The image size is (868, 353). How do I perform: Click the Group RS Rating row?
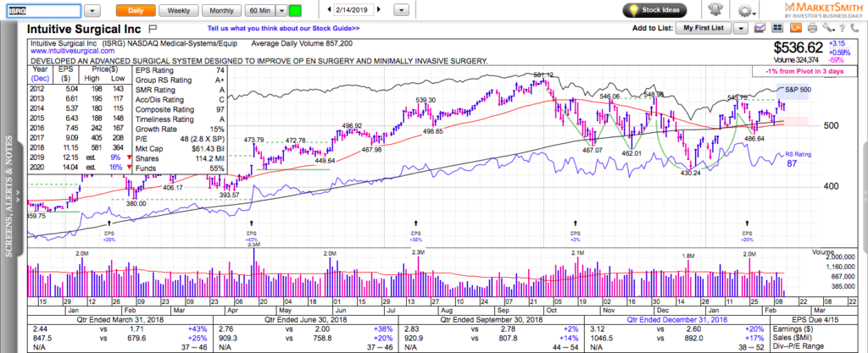pyautogui.click(x=178, y=80)
